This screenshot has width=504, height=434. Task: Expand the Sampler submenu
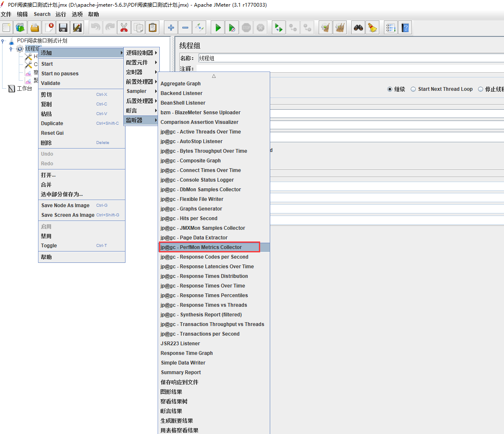point(141,91)
